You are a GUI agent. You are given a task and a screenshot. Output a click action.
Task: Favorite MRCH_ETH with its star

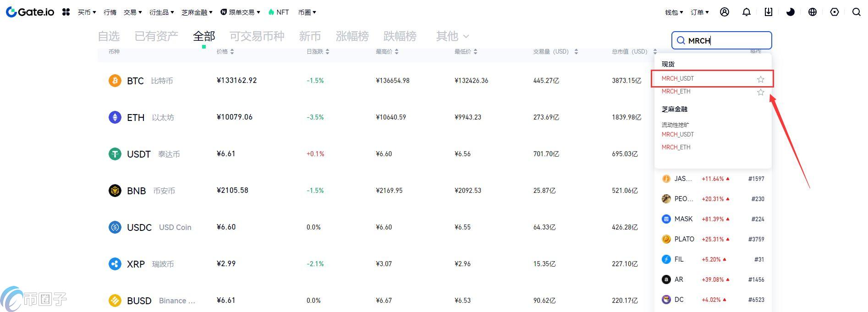click(761, 92)
